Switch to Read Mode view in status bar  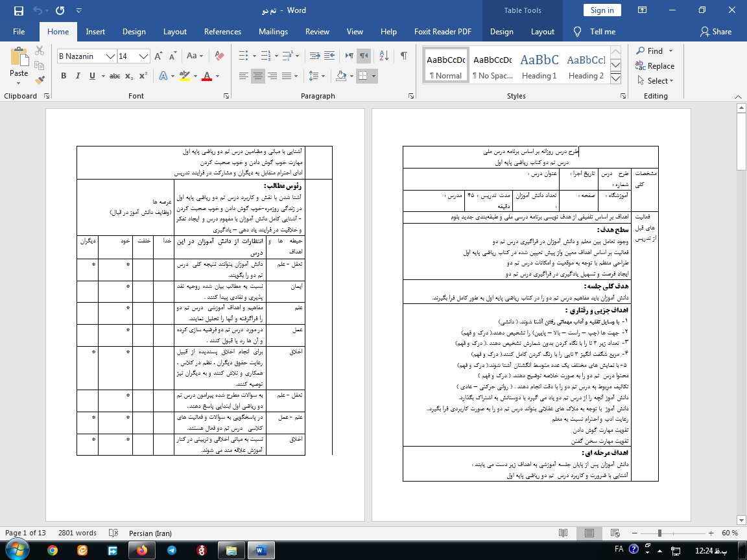pos(563,533)
